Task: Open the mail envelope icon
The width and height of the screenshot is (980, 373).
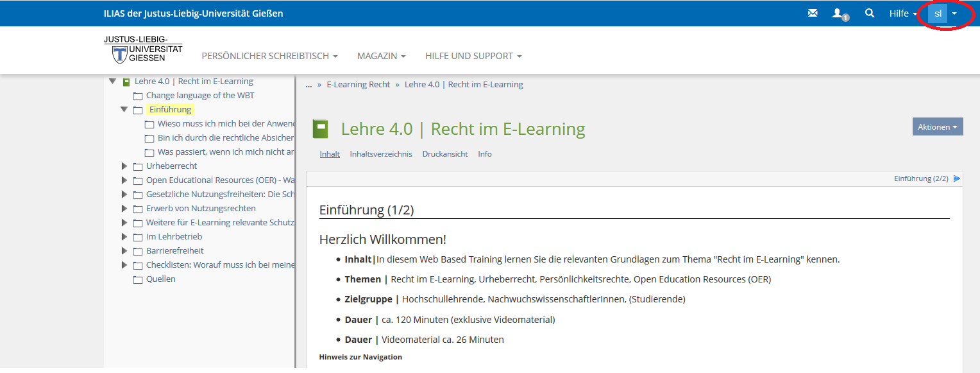Action: pyautogui.click(x=813, y=13)
